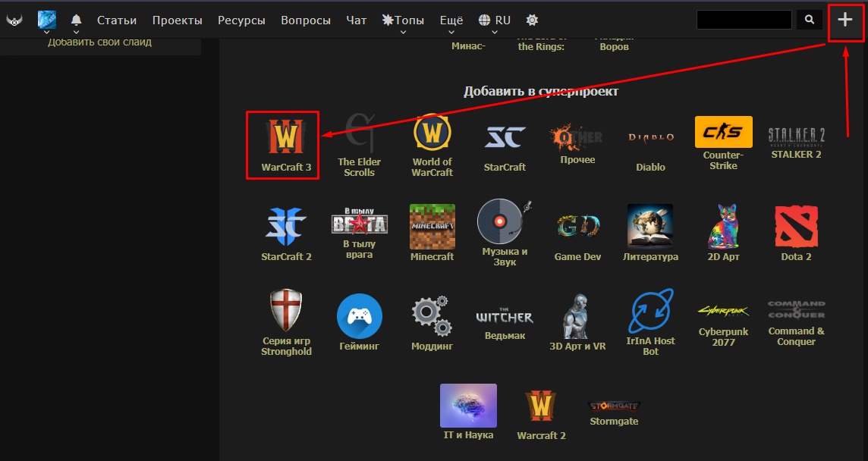The width and height of the screenshot is (868, 461).
Task: Open the IT и Наука brain icon
Action: tap(468, 406)
